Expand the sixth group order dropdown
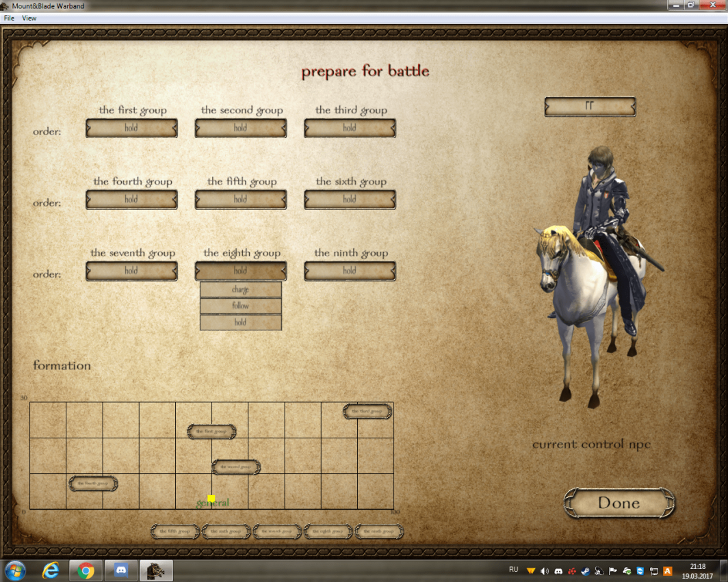Image resolution: width=728 pixels, height=582 pixels. [350, 200]
